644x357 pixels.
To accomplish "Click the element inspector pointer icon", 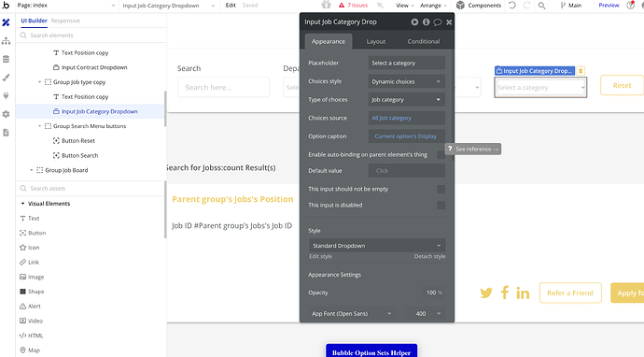I will click(380, 6).
